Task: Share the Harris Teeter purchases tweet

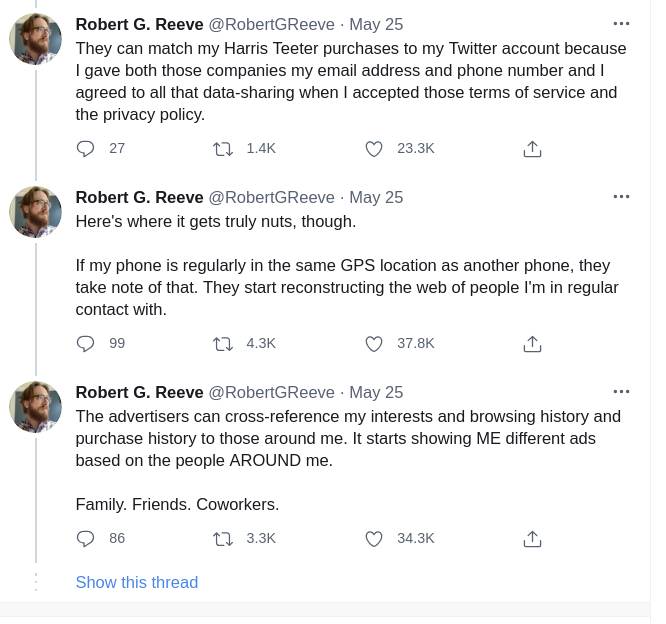Action: coord(532,149)
